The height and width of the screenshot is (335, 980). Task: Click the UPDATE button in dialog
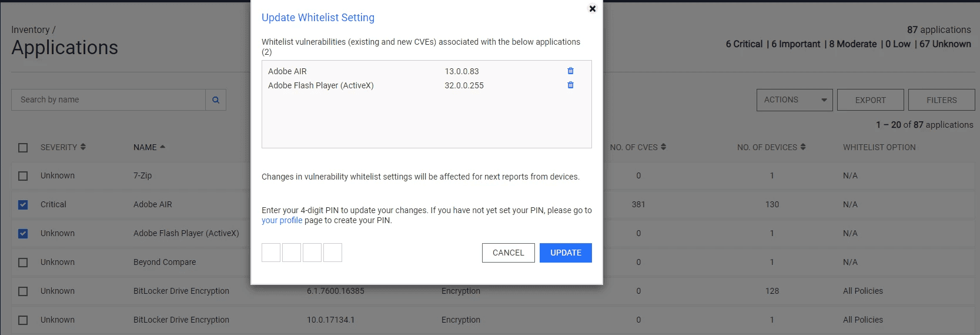tap(566, 253)
